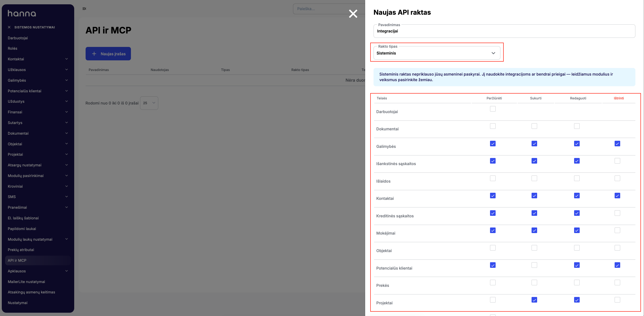Expand Dokumentai in the sidebar
The width and height of the screenshot is (644, 316).
pyautogui.click(x=38, y=133)
